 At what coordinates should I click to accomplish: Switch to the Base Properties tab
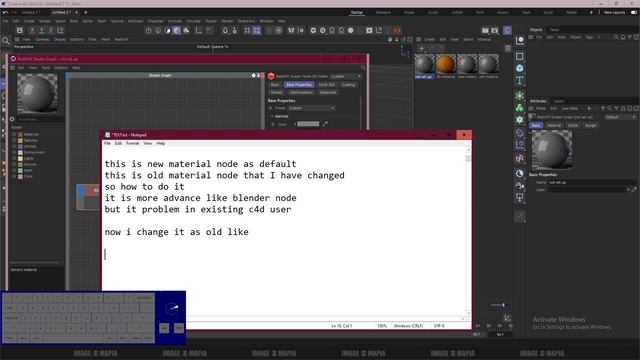(x=299, y=84)
